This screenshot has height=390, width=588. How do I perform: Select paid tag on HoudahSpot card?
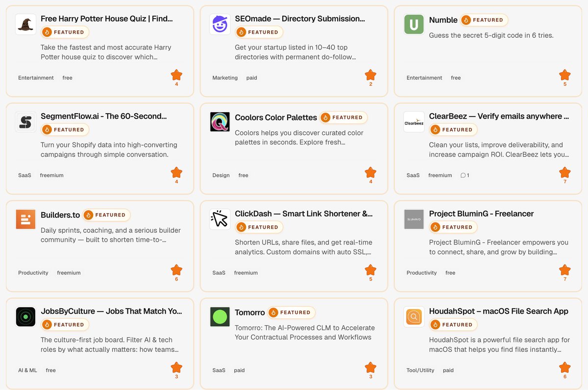pos(448,370)
